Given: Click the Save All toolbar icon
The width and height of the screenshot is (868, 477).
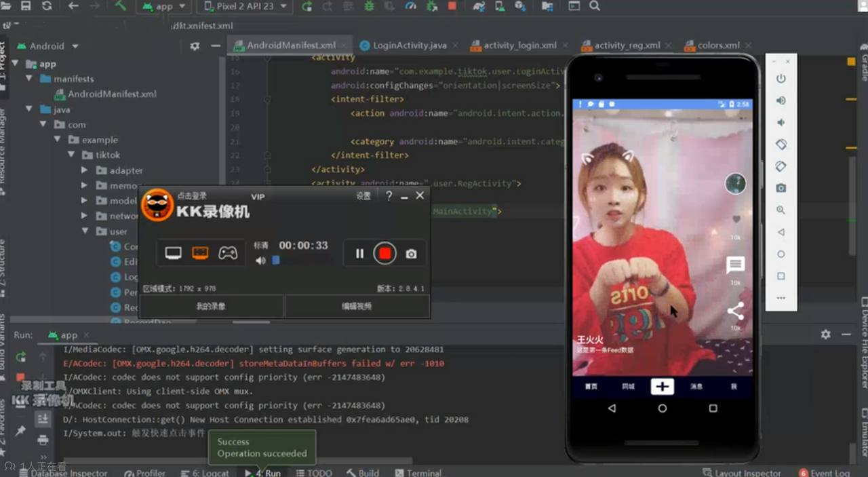Looking at the screenshot, I should click(x=26, y=6).
